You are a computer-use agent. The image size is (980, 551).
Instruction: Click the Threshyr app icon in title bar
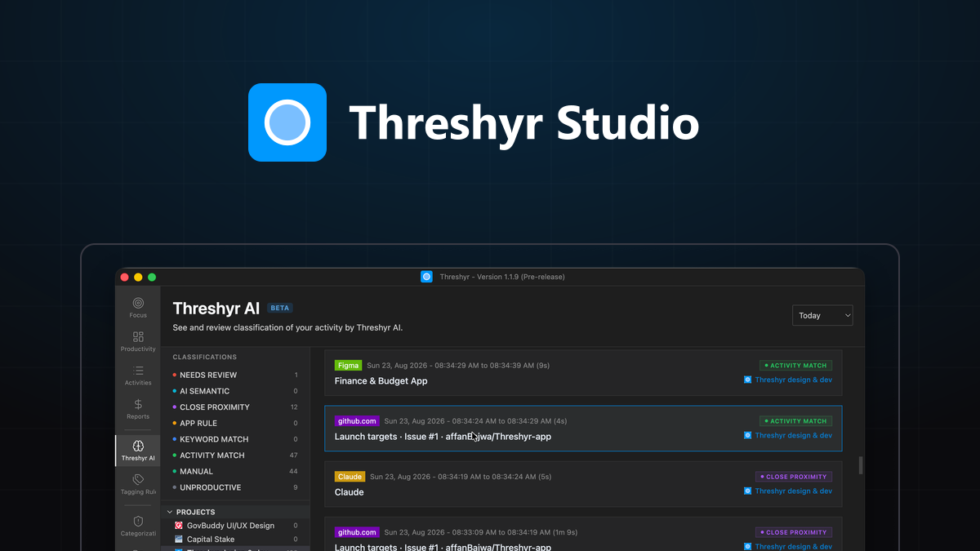tap(426, 277)
